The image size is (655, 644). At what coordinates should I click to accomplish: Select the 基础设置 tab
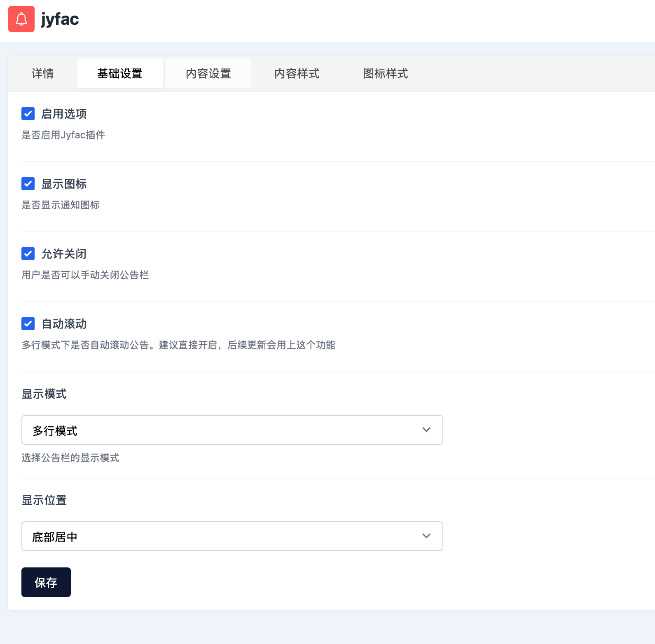[120, 73]
